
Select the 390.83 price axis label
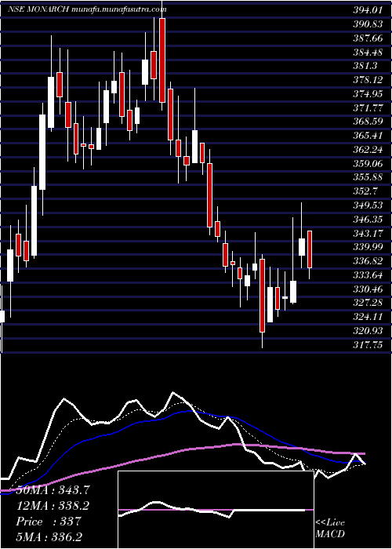pos(367,24)
